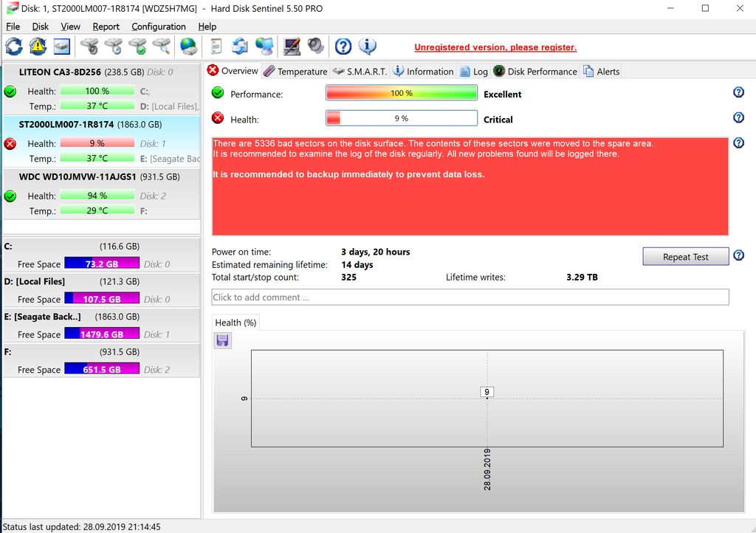The height and width of the screenshot is (533, 756).
Task: Open the Configuration menu
Action: pos(159,27)
